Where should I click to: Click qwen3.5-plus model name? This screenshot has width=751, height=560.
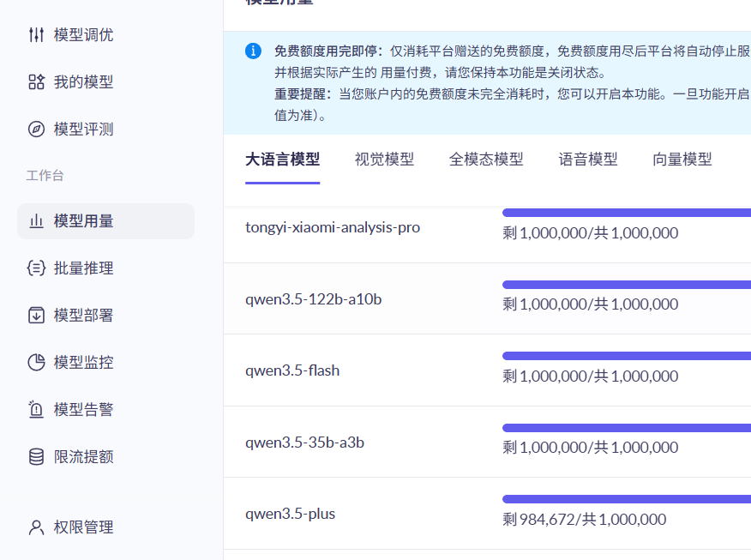[x=291, y=514]
